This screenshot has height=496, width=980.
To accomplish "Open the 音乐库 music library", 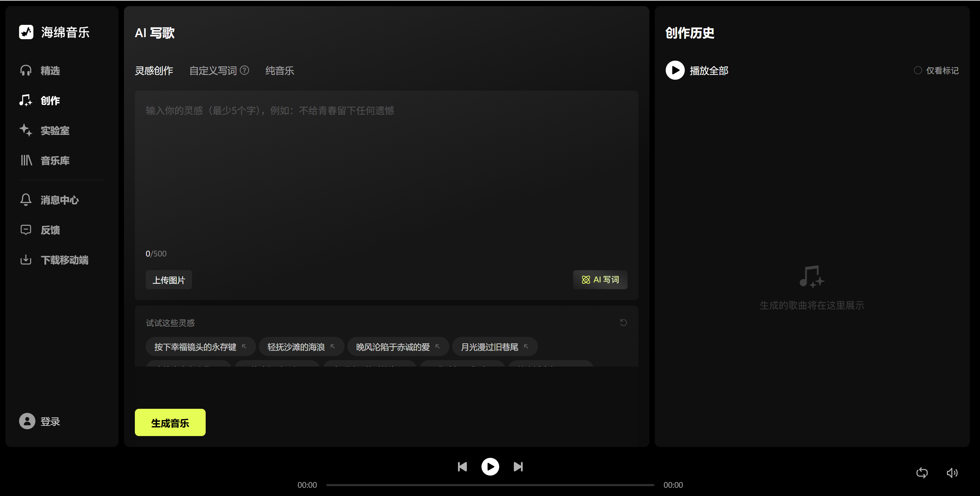I will pyautogui.click(x=55, y=160).
